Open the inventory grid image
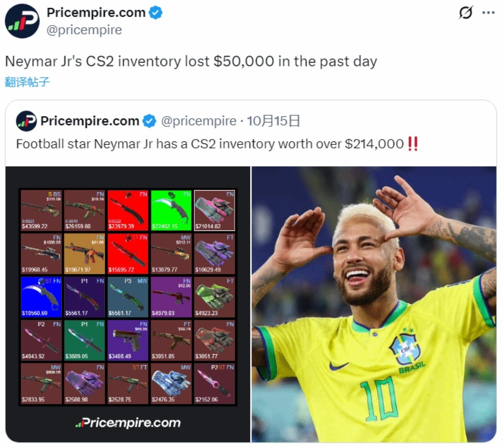Viewport: 504px width, 447px height. 128,304
